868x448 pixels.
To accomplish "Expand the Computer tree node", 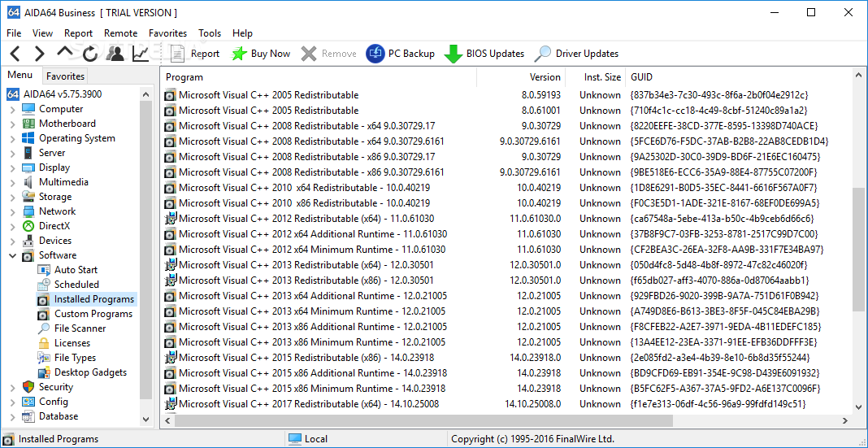I will tap(12, 109).
